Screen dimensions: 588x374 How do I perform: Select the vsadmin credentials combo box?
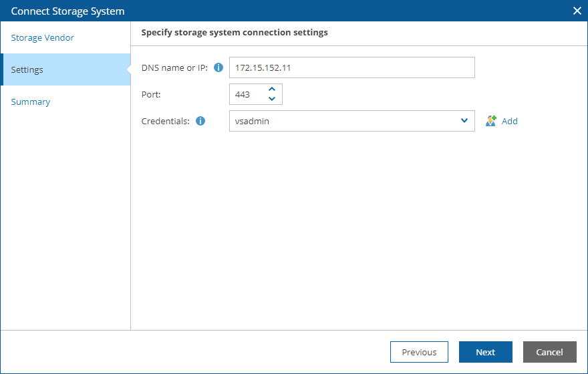tap(344, 121)
